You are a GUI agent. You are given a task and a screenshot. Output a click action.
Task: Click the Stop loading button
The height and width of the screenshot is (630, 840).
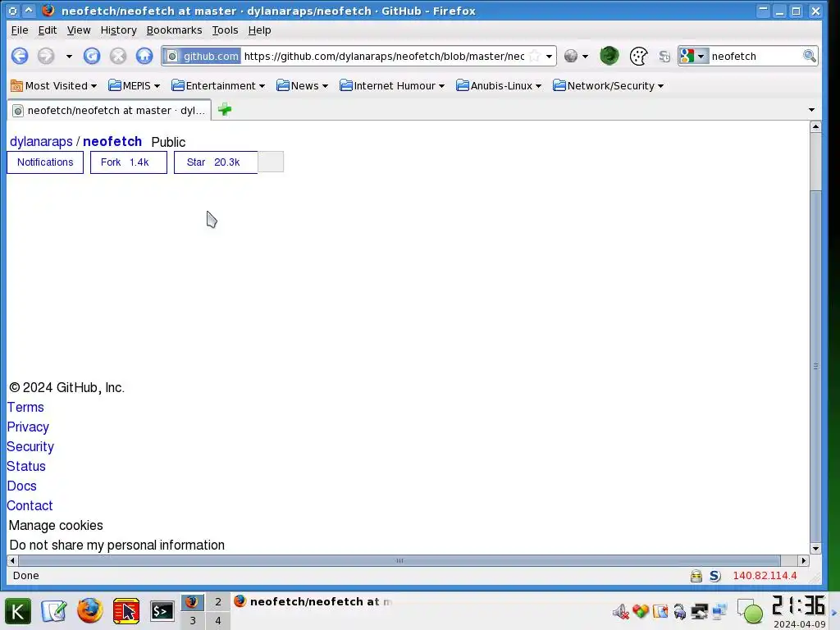[118, 56]
